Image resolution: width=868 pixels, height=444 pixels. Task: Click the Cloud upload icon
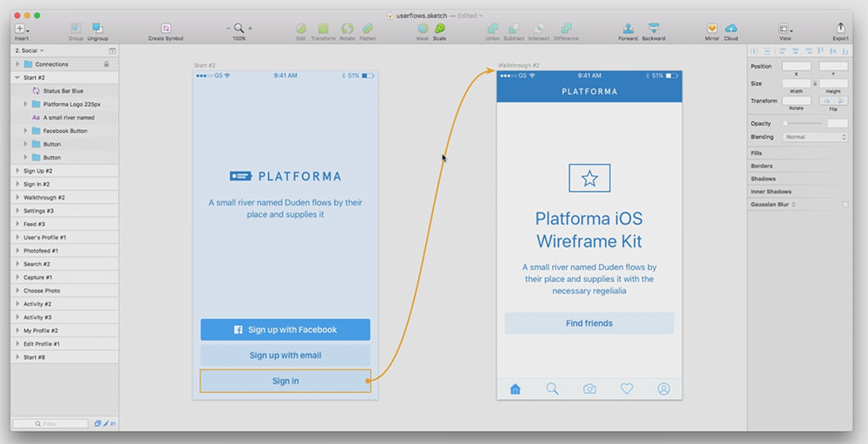pyautogui.click(x=731, y=29)
